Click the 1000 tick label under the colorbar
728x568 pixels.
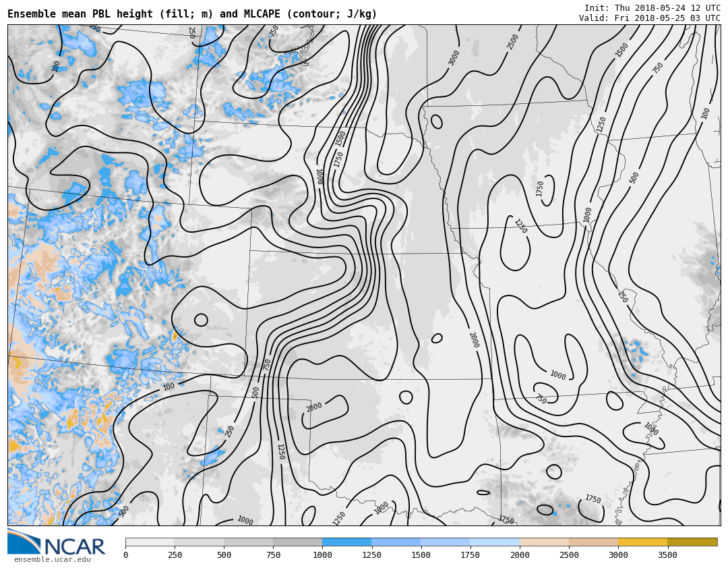(322, 555)
